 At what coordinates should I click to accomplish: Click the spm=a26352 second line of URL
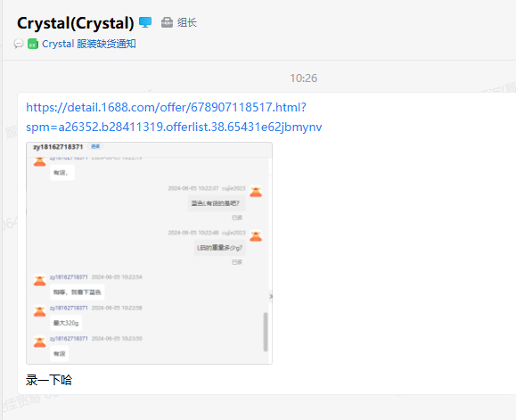point(174,127)
